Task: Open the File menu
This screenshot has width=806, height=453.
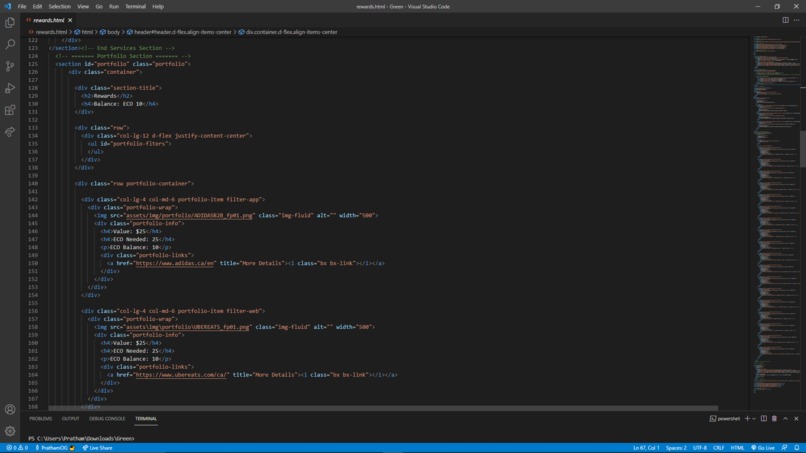Action: coord(22,7)
